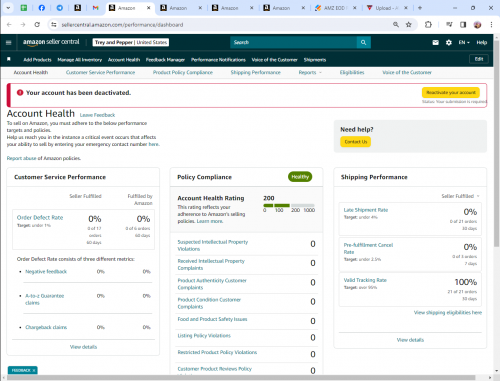Click the Edit button in the nav bar
Image resolution: width=500 pixels, height=381 pixels.
point(479,59)
